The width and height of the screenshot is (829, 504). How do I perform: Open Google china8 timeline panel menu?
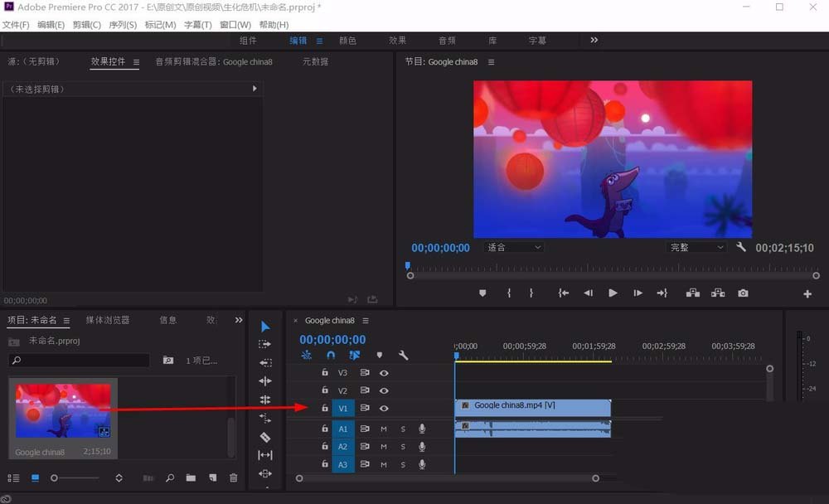pos(366,321)
